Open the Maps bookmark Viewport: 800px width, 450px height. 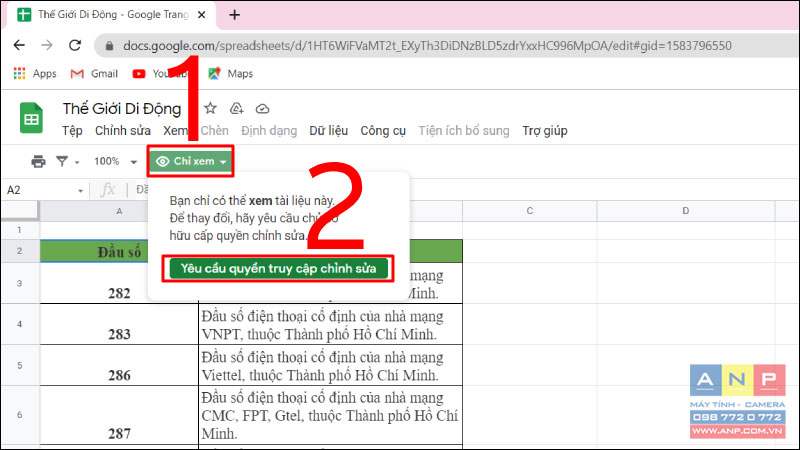coord(231,73)
